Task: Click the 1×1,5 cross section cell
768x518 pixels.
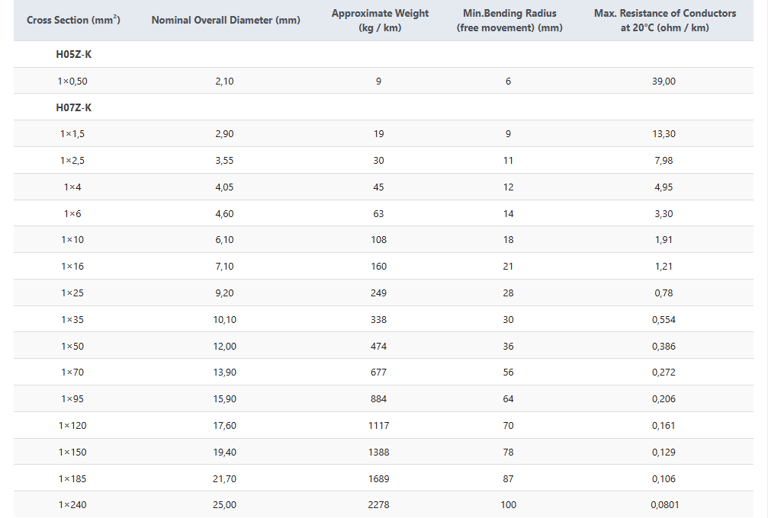Action: [73, 134]
